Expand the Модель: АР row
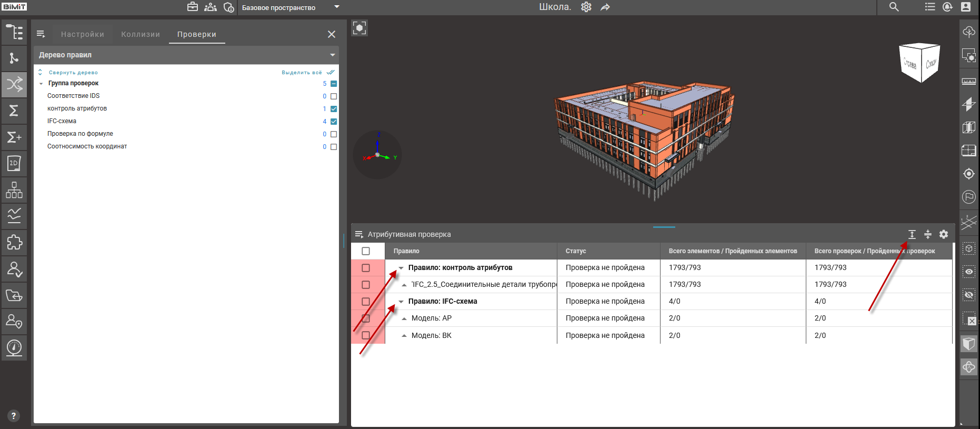Viewport: 980px width, 429px height. [x=404, y=318]
